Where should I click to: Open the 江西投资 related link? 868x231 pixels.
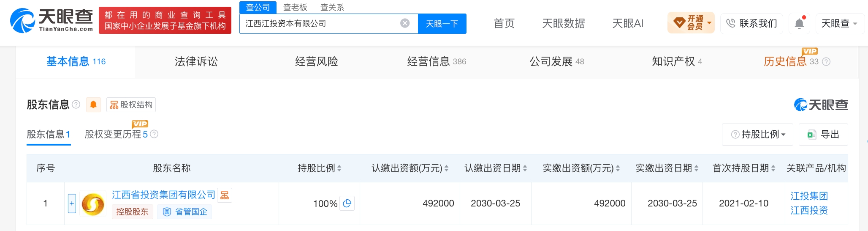[809, 211]
